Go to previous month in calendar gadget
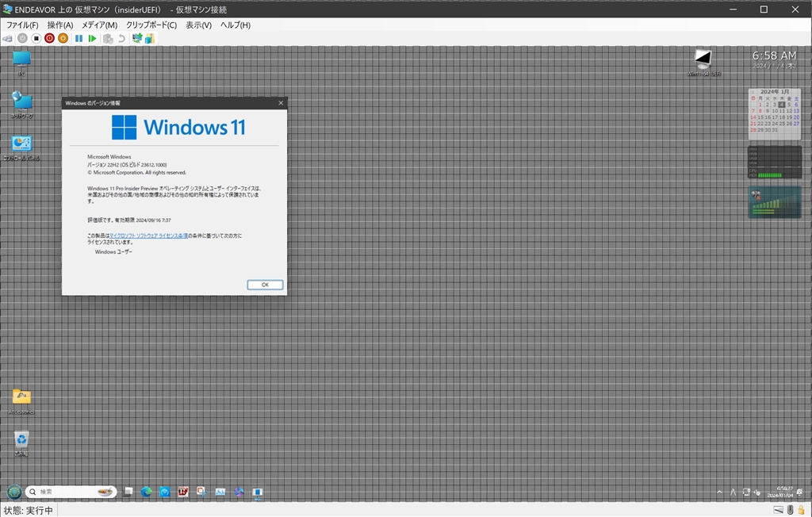 (753, 92)
